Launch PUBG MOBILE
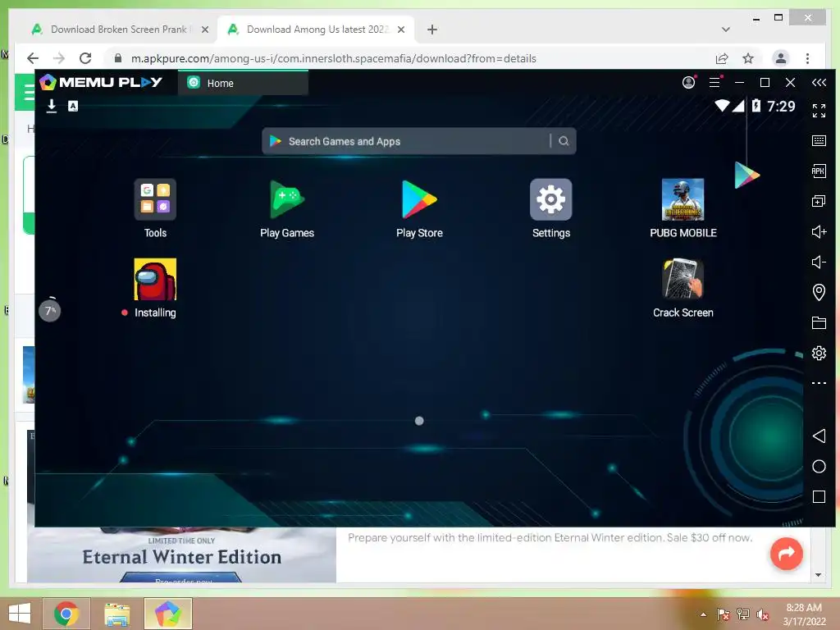 point(683,199)
